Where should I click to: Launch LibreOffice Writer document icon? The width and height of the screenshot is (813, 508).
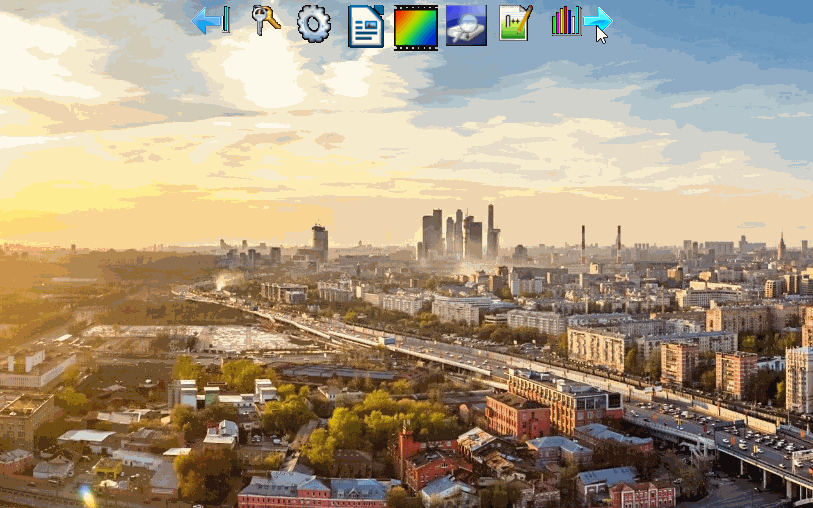pos(366,26)
